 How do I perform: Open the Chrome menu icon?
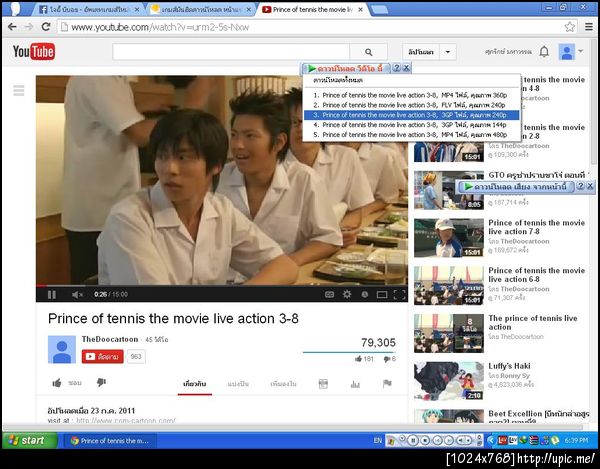point(589,27)
